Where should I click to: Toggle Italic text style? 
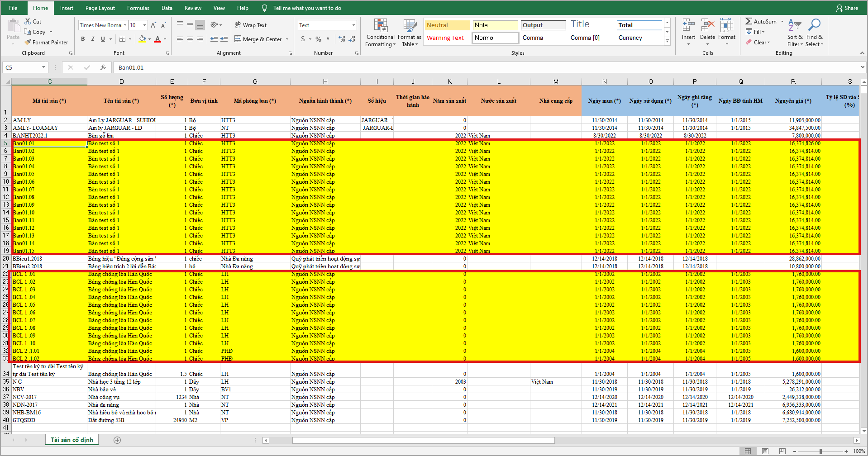click(x=93, y=39)
